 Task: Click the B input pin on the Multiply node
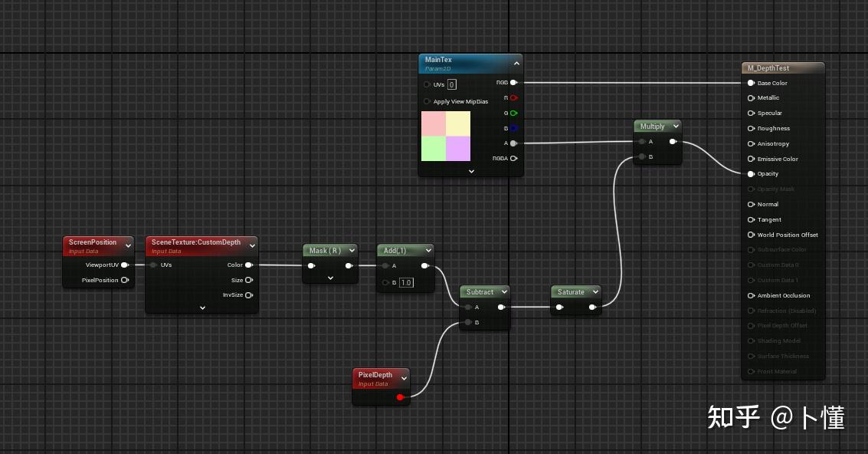(x=641, y=156)
